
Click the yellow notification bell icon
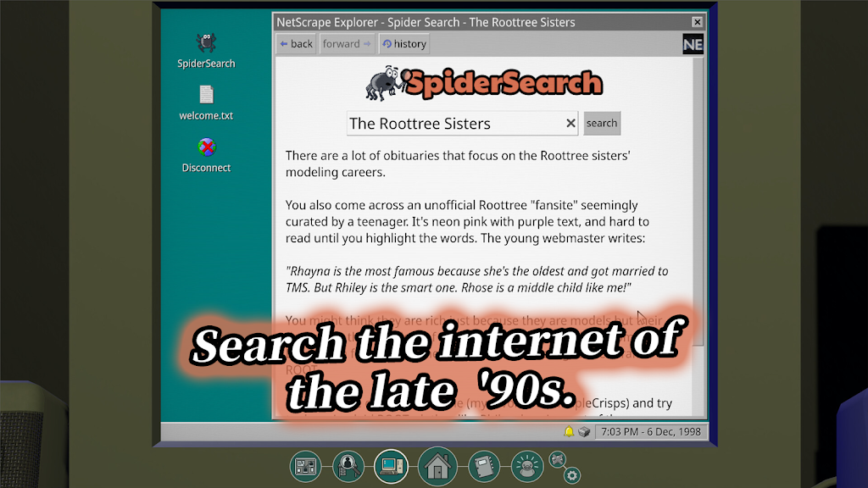[569, 431]
